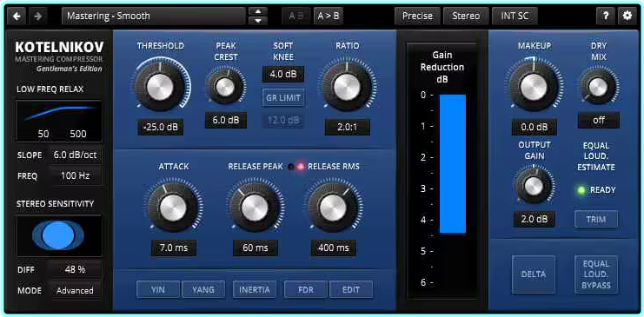Click the Dry Mix knob
Viewport: 644px width, 317px height.
pos(599,87)
